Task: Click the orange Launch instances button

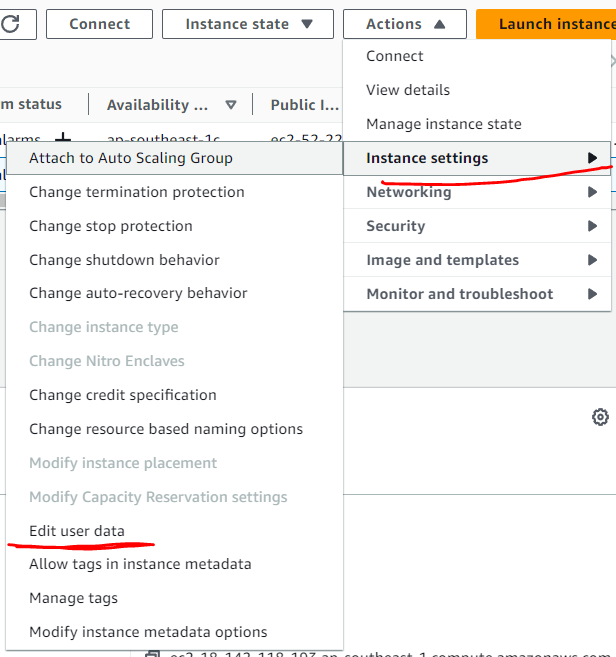Action: pyautogui.click(x=546, y=24)
